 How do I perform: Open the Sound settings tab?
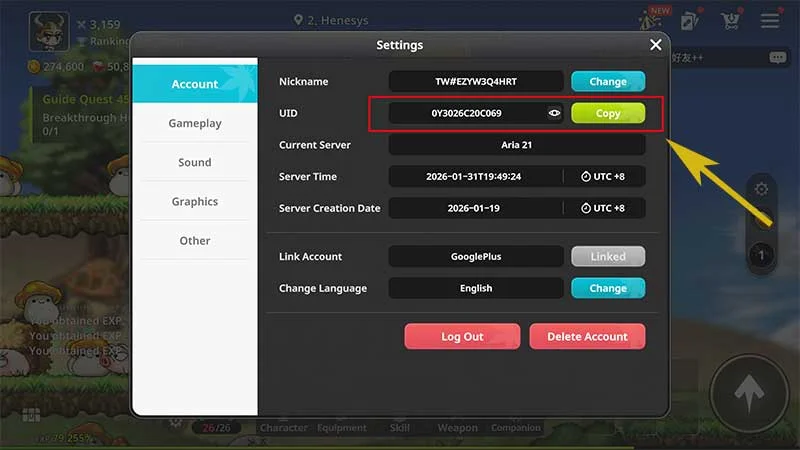pyautogui.click(x=195, y=162)
